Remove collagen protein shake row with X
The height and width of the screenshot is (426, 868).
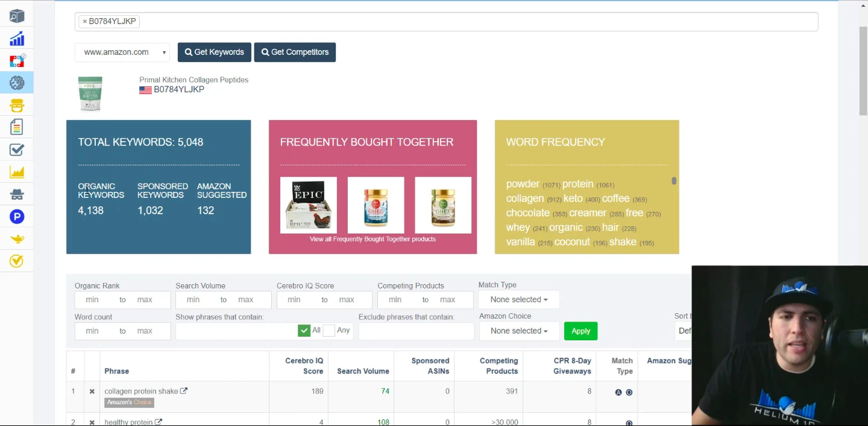92,392
